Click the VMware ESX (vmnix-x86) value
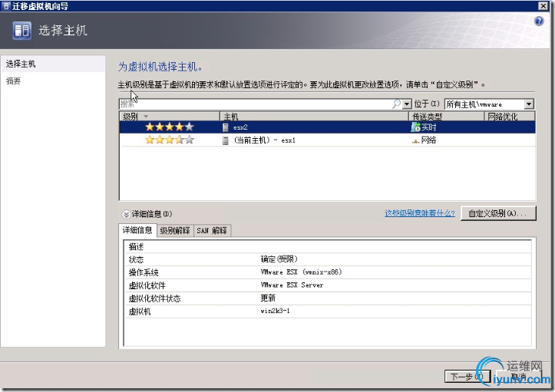The width and height of the screenshot is (555, 392). pyautogui.click(x=301, y=272)
